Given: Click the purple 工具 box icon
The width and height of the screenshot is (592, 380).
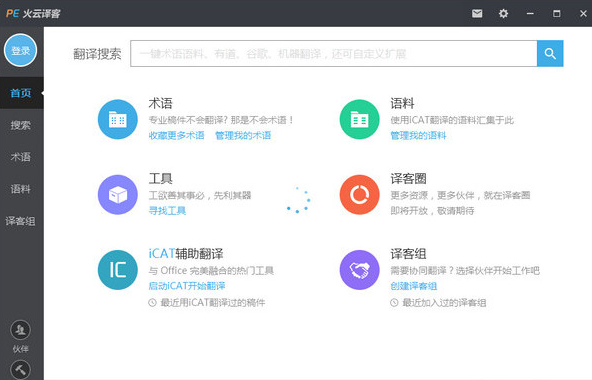Looking at the screenshot, I should 118,195.
